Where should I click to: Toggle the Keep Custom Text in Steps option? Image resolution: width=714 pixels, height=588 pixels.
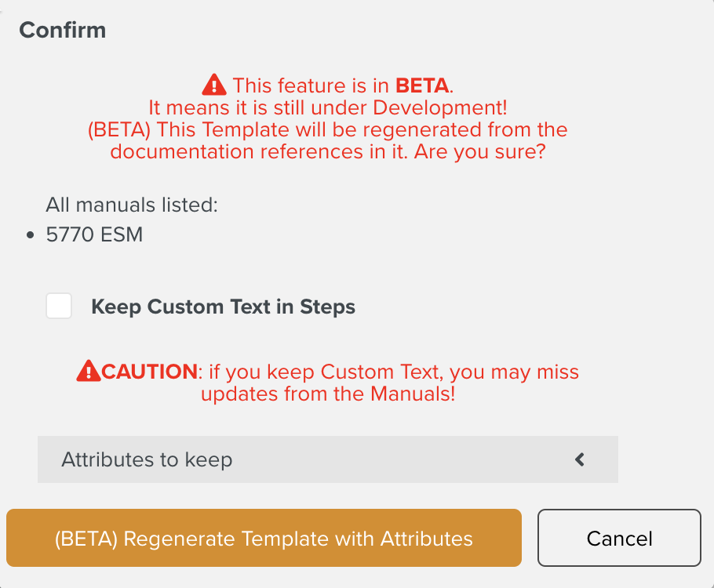[x=59, y=306]
